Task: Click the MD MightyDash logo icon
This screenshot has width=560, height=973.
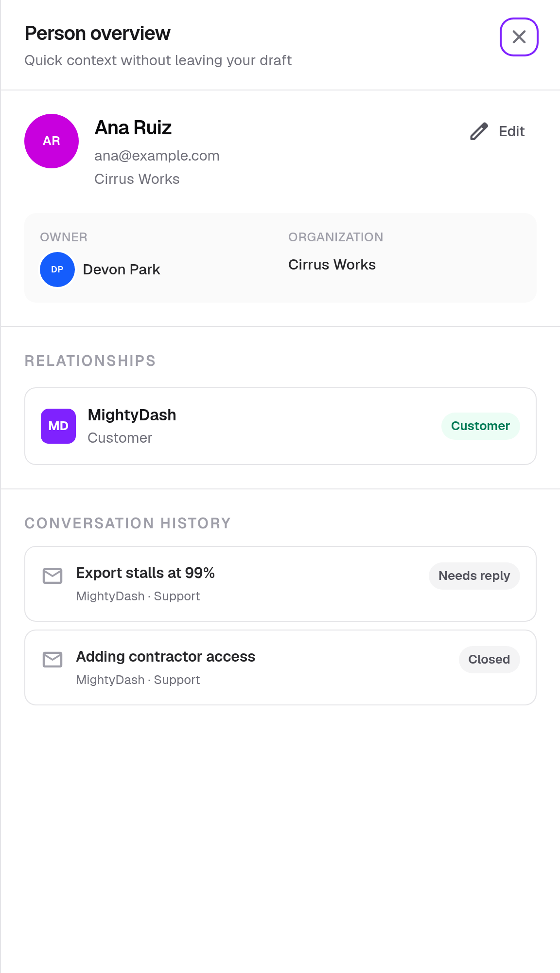Action: tap(58, 426)
